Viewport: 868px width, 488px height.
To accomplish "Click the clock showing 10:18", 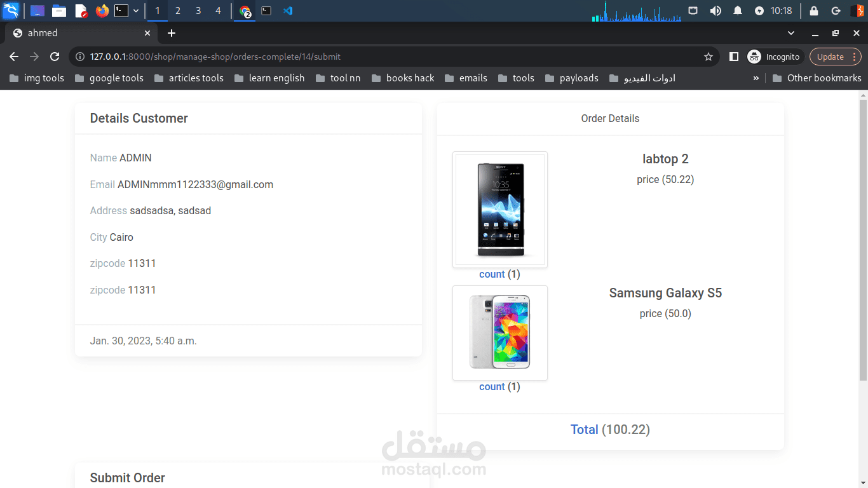I will pos(781,11).
